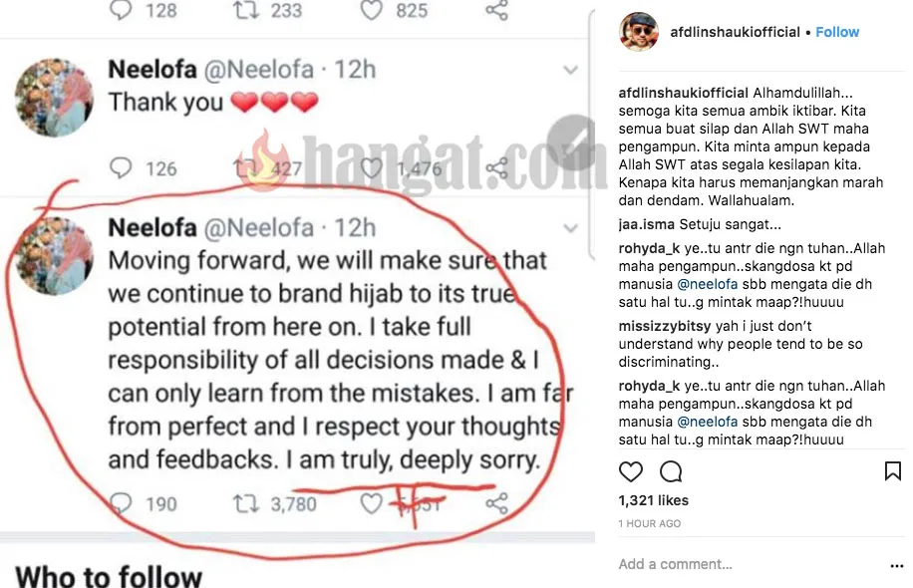
Task: Click reply icon on the Moving forward tweet
Action: (x=123, y=503)
